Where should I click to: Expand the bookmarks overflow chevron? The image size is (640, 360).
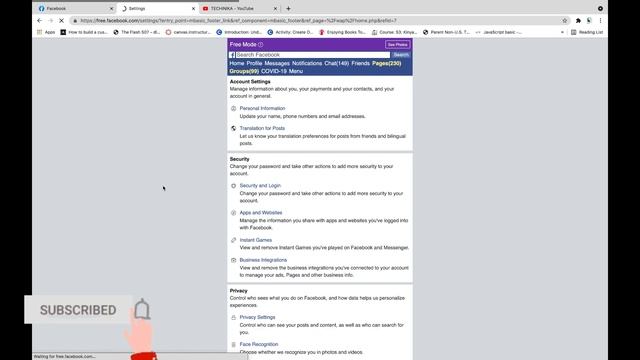coord(562,32)
